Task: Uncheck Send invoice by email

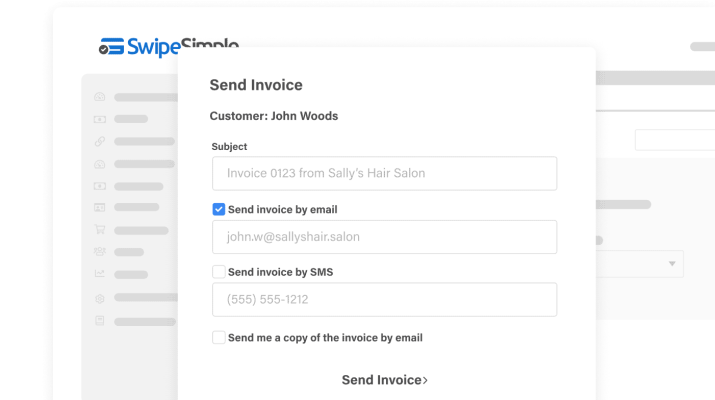Action: click(x=219, y=210)
